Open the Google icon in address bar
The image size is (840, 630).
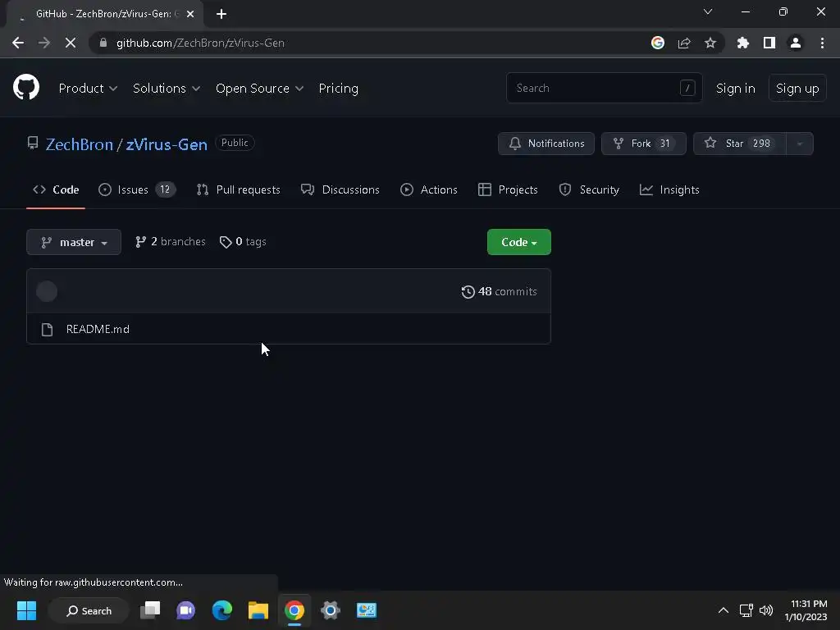coord(658,43)
